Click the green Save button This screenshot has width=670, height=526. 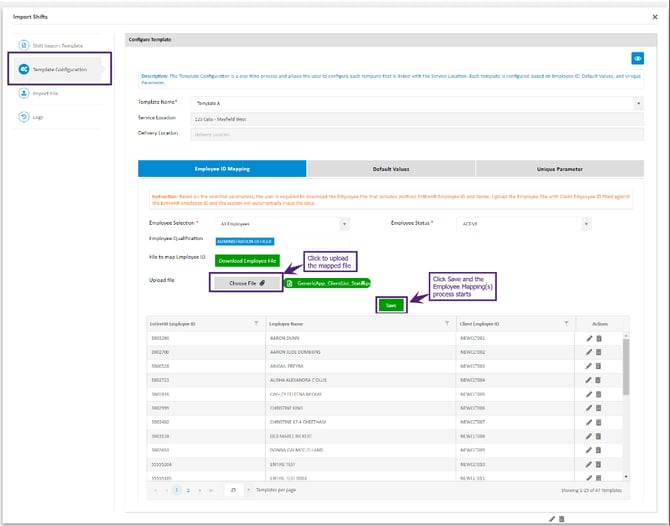point(391,305)
